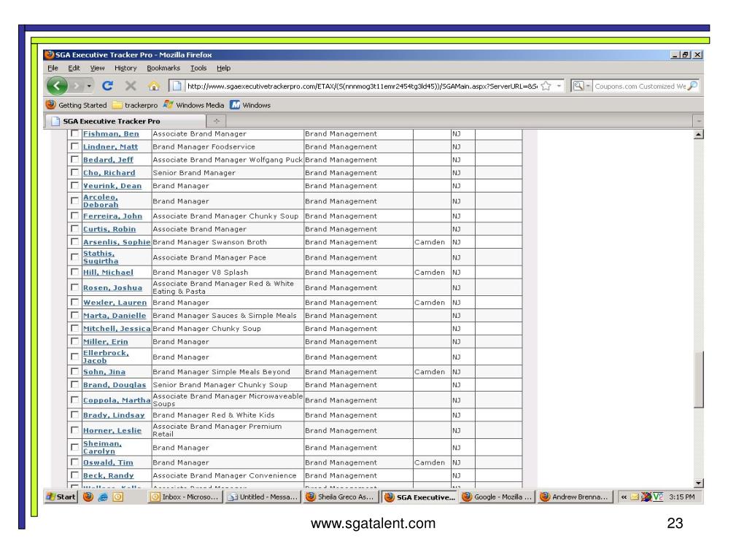
Task: Click the Outlook quick launch icon
Action: click(x=118, y=497)
